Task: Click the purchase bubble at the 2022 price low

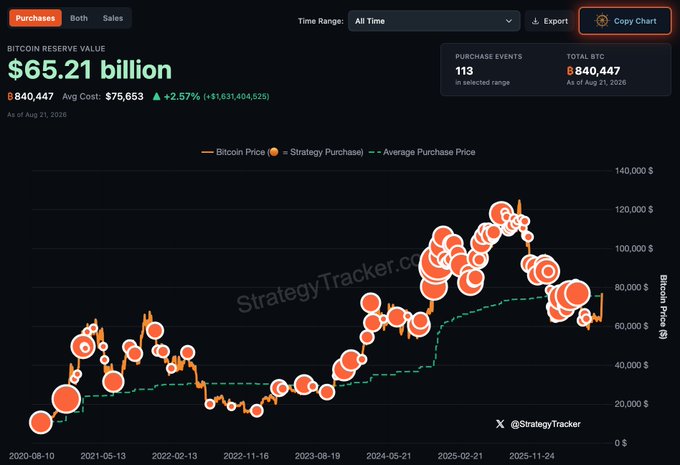Action: tap(257, 410)
